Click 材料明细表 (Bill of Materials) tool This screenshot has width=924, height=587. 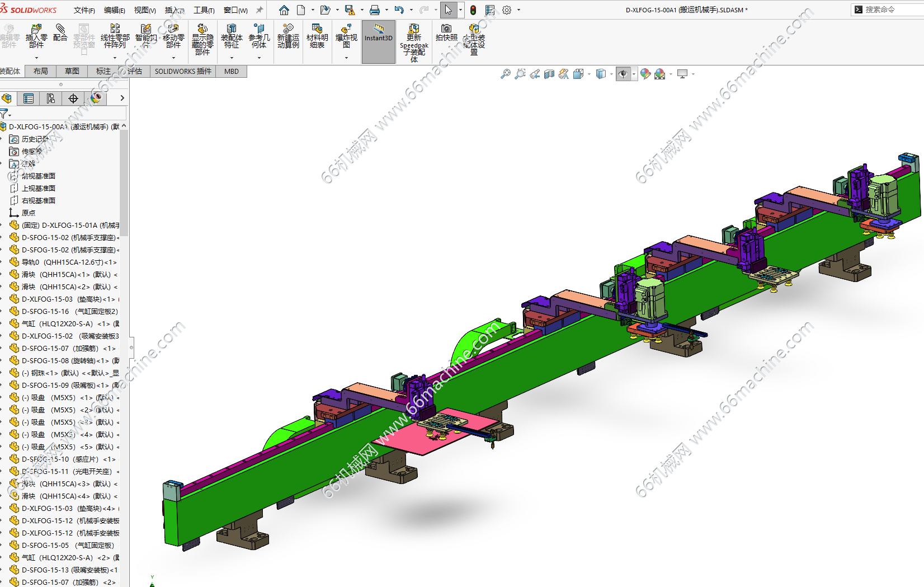pyautogui.click(x=317, y=36)
